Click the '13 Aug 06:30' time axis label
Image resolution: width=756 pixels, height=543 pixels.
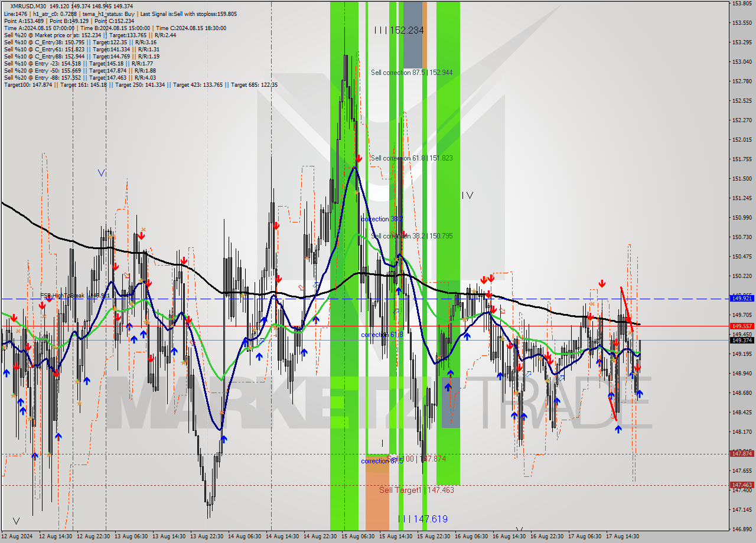point(131,537)
